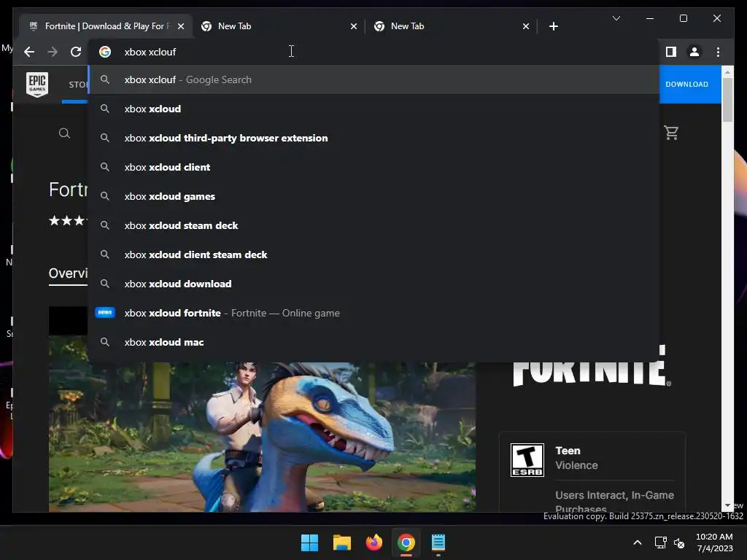
Task: Go back with the browser back arrow
Action: [29, 52]
